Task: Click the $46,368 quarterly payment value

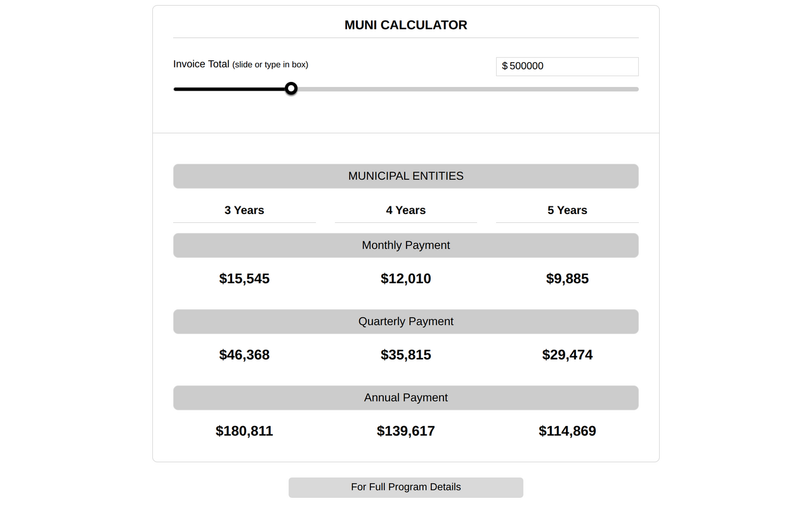Action: click(244, 354)
